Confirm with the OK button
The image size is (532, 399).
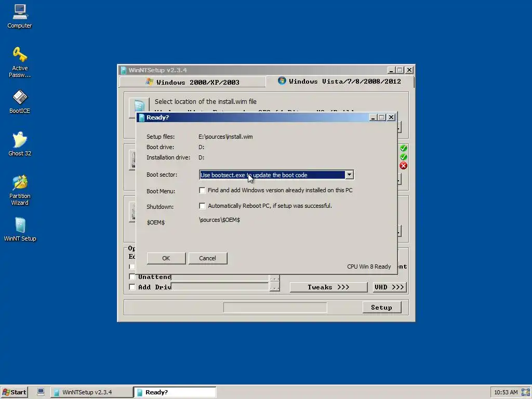pyautogui.click(x=166, y=258)
